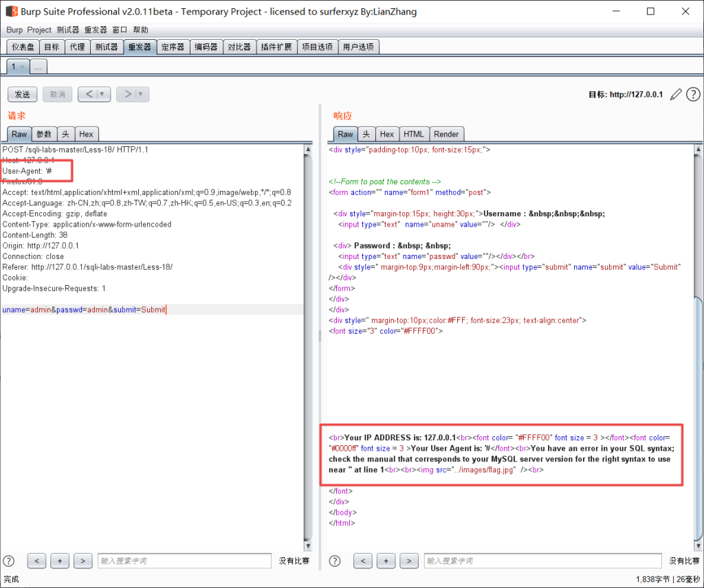Click response pane scroll down arrow
The image size is (704, 588).
[x=698, y=546]
